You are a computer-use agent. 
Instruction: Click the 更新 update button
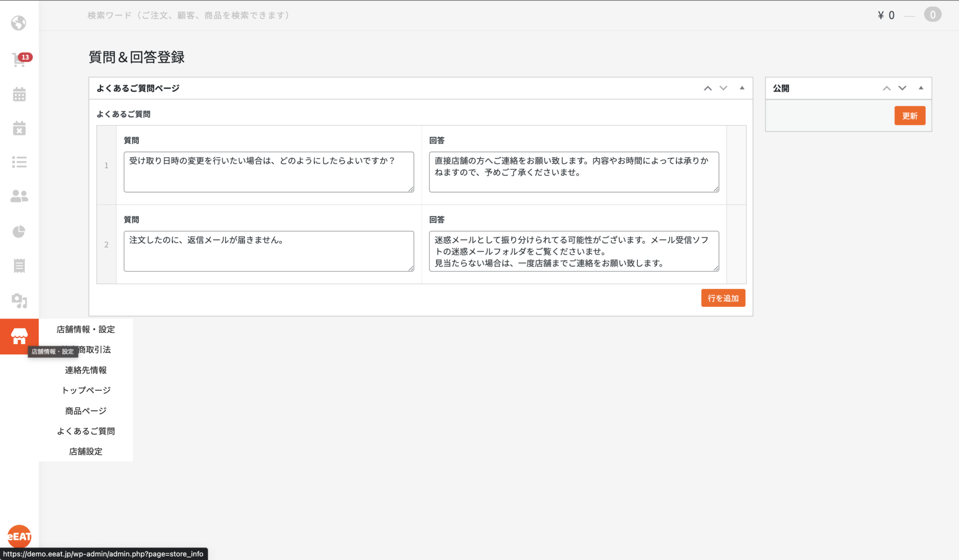coord(909,116)
